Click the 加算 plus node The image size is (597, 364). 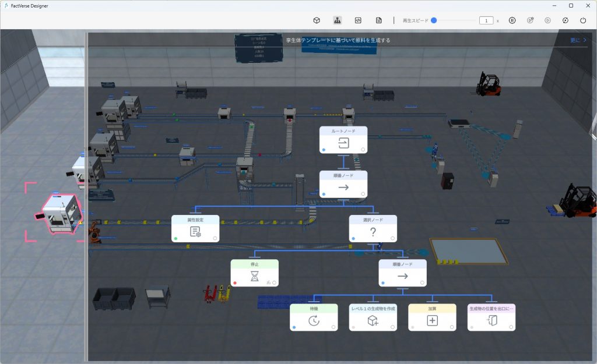pos(432,317)
